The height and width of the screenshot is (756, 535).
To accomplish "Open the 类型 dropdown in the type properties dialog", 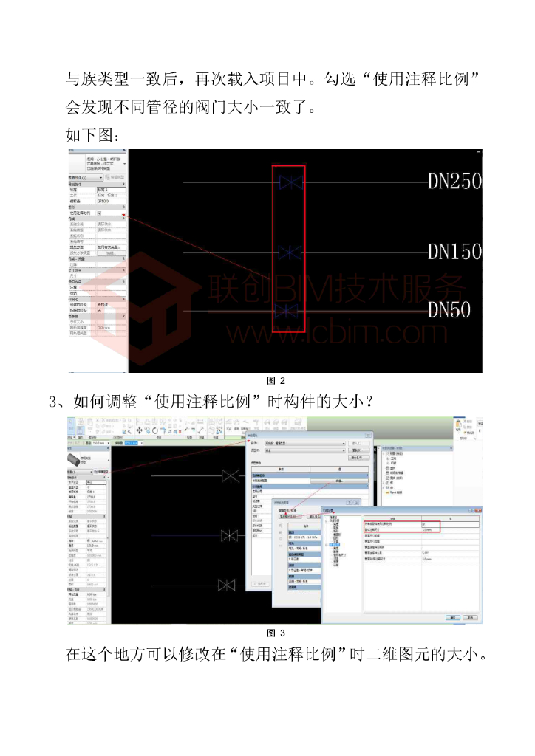I will tap(305, 451).
